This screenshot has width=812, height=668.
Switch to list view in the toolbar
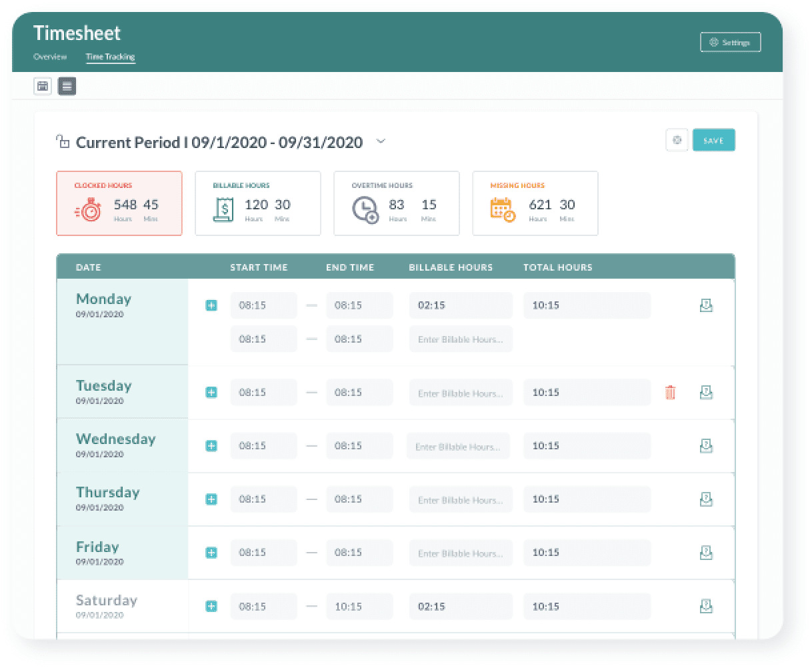67,86
